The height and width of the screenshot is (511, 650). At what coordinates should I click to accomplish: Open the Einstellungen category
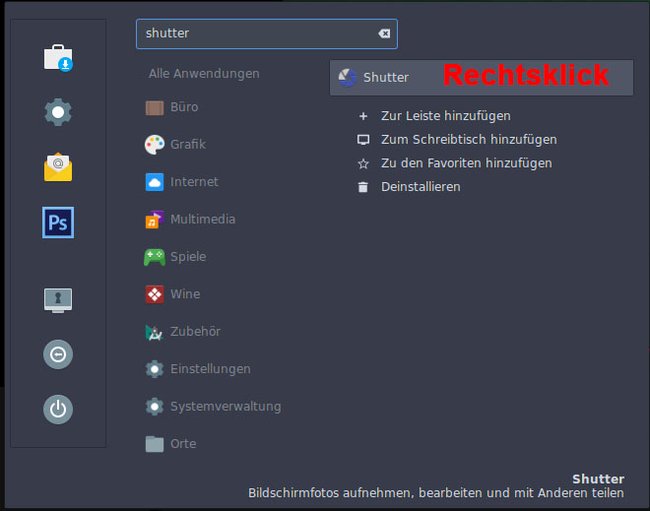(198, 369)
